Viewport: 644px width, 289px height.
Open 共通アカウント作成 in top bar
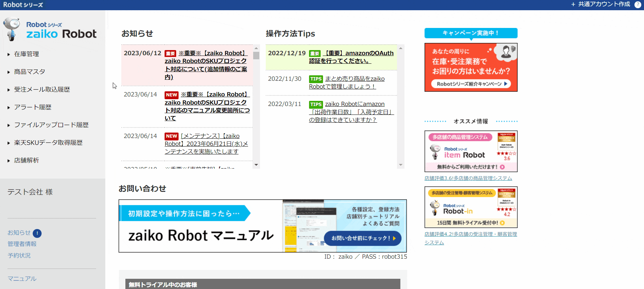pyautogui.click(x=604, y=4)
